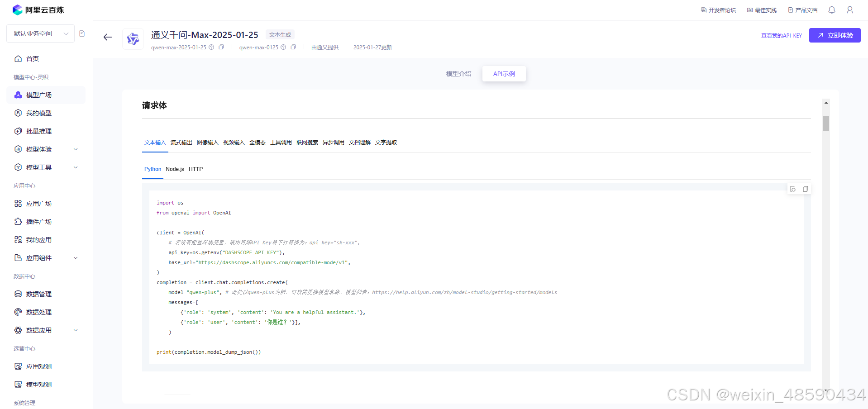Click the 我的模型 hexagon icon
Viewport: 868px width, 409px height.
point(18,113)
